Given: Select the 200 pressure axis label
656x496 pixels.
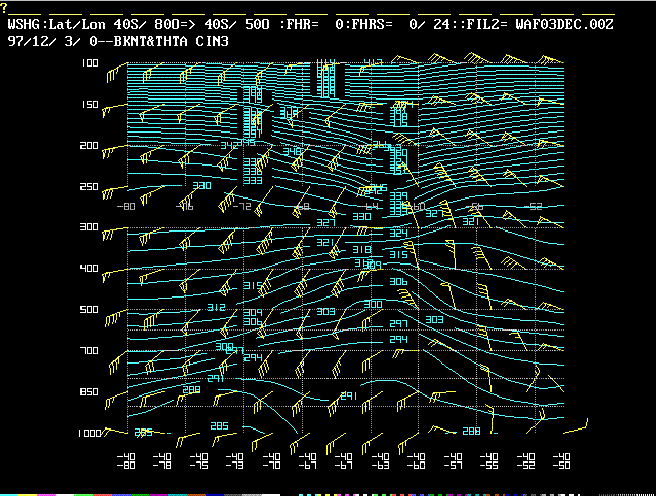Looking at the screenshot, I should click(89, 146).
